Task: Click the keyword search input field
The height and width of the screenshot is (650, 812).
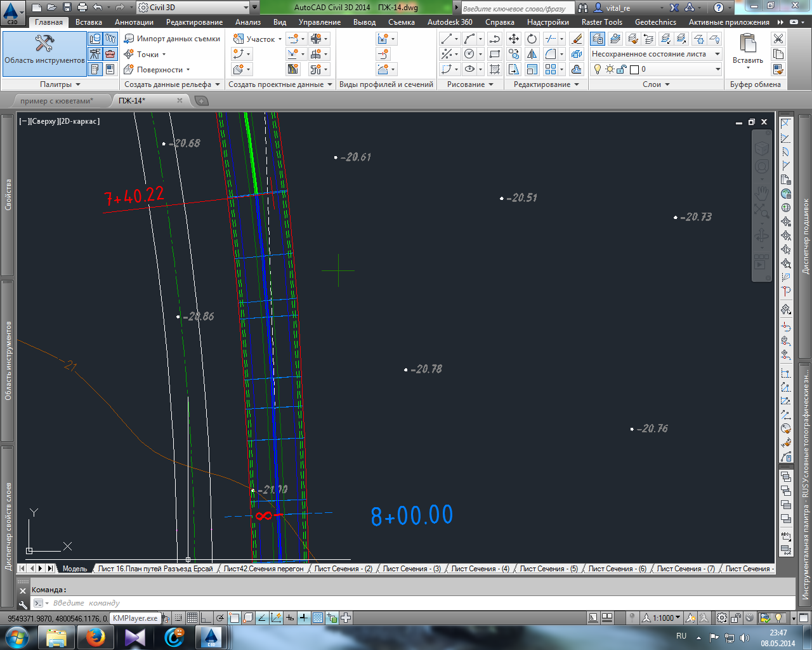Action: tap(517, 8)
